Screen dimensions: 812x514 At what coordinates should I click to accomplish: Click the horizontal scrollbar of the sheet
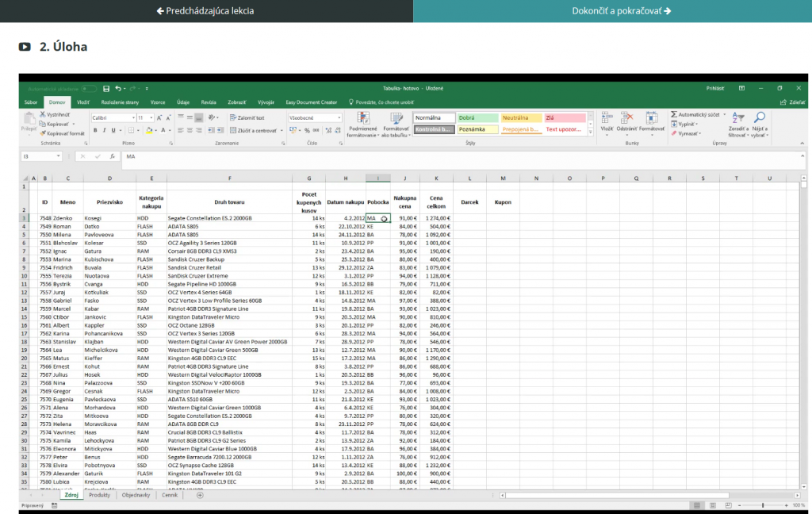pos(616,495)
